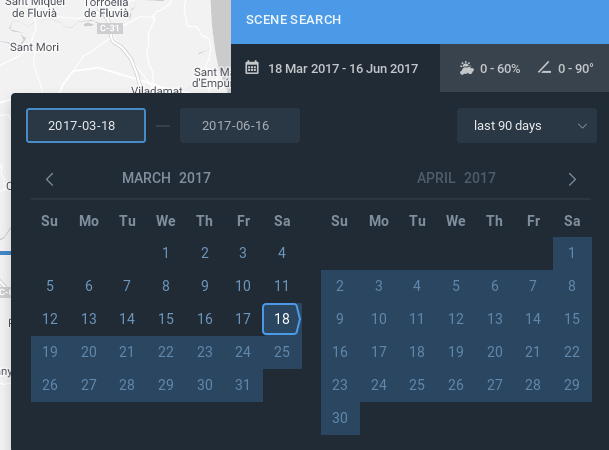
Task: Open the 0 - 60% cloud cover filter
Action: [x=499, y=69]
